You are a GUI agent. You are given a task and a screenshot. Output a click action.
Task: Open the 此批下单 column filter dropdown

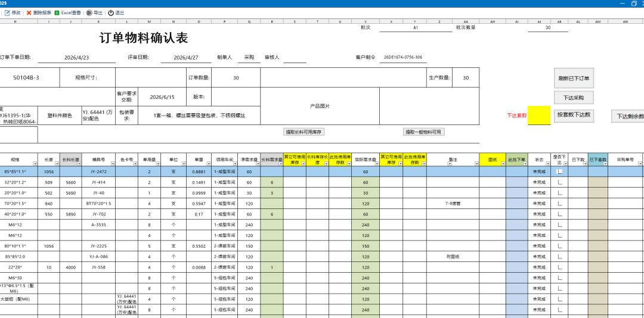click(524, 163)
